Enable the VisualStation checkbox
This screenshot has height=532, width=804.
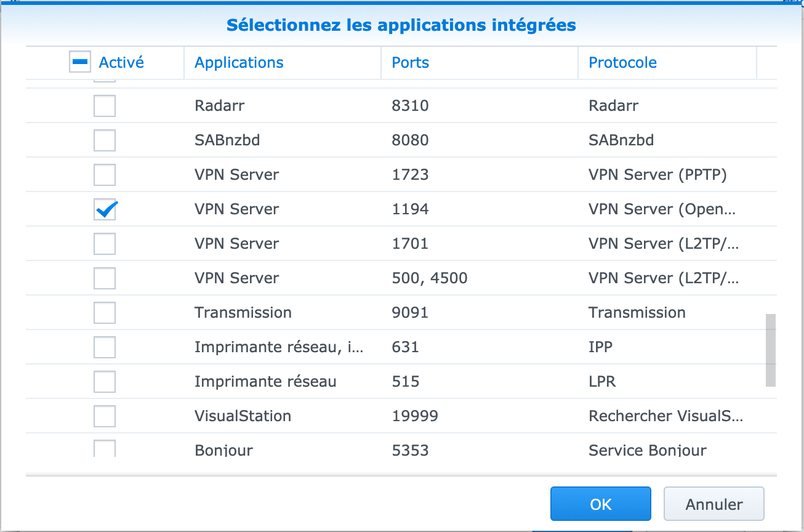pos(104,416)
